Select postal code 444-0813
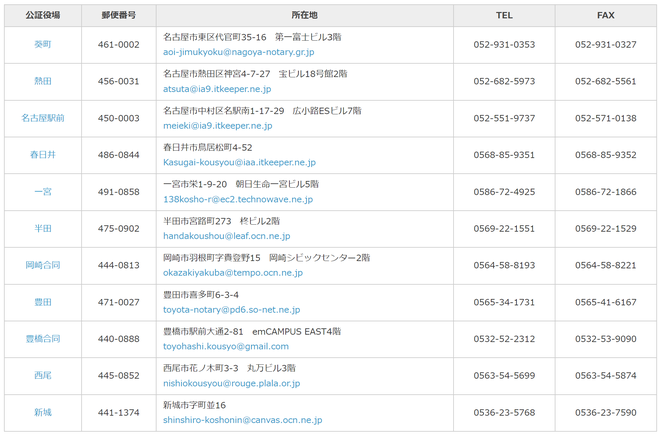Image resolution: width=660 pixels, height=436 pixels. [x=119, y=265]
